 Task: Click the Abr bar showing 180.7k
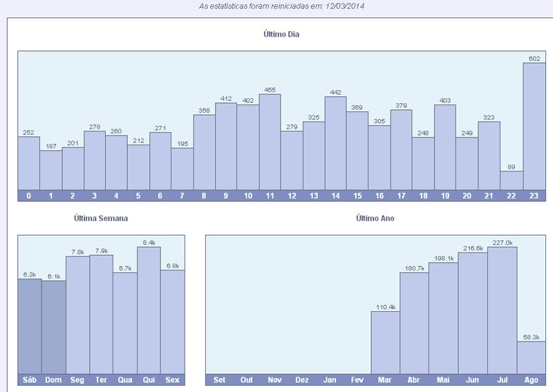414,323
